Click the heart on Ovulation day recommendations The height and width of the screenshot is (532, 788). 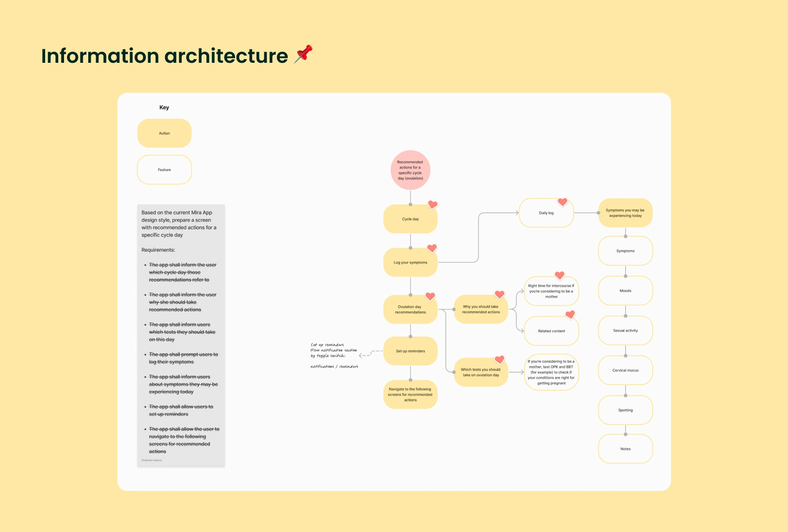430,296
